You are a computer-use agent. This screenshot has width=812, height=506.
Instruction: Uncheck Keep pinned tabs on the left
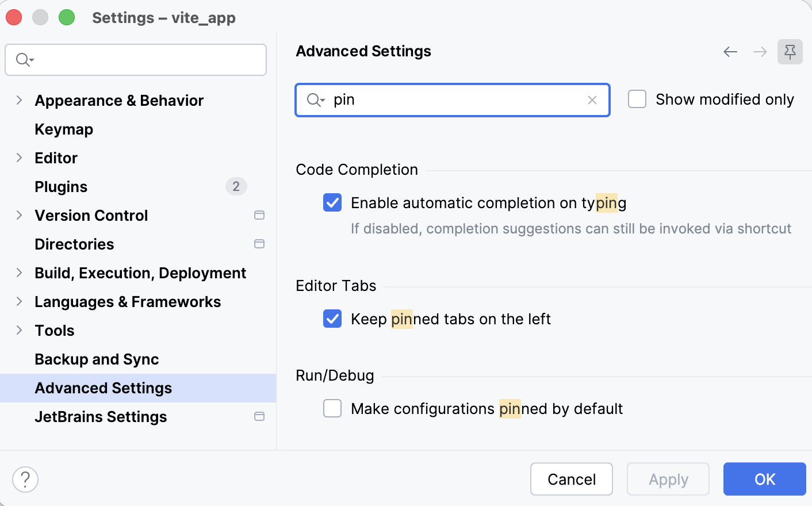332,319
